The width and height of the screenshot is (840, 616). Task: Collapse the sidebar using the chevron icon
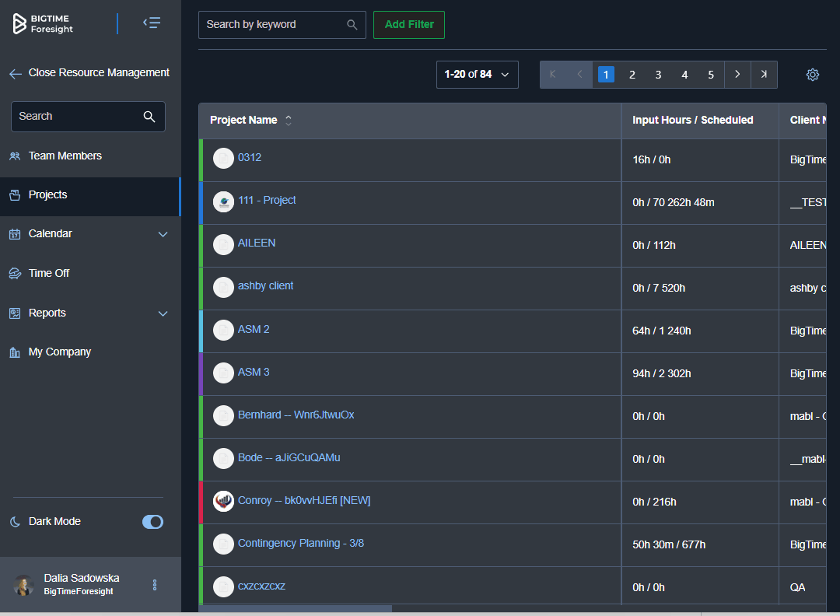click(152, 23)
